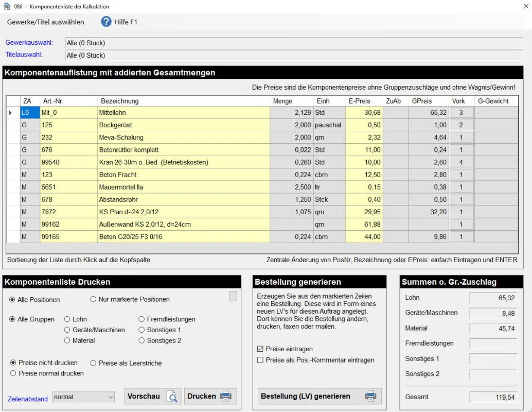
Task: Select 'Nur markierte Positionen' radio button
Action: pos(93,299)
